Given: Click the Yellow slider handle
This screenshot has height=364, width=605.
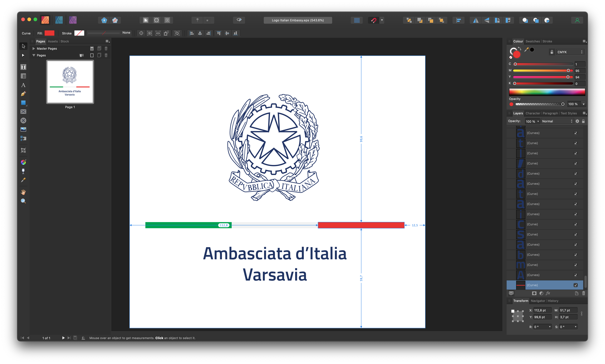Looking at the screenshot, I should click(568, 77).
